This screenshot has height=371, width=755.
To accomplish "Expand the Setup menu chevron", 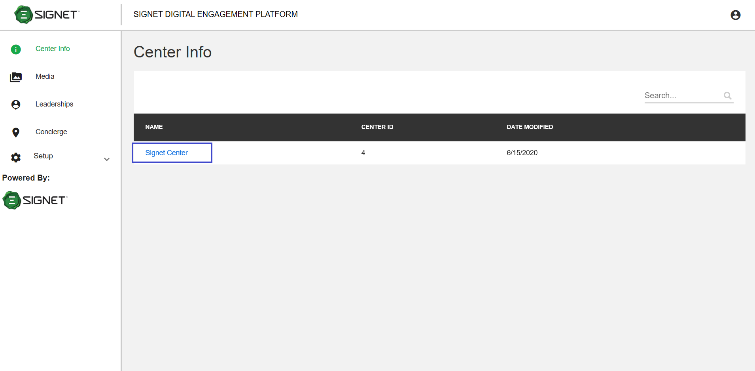I will click(x=107, y=159).
